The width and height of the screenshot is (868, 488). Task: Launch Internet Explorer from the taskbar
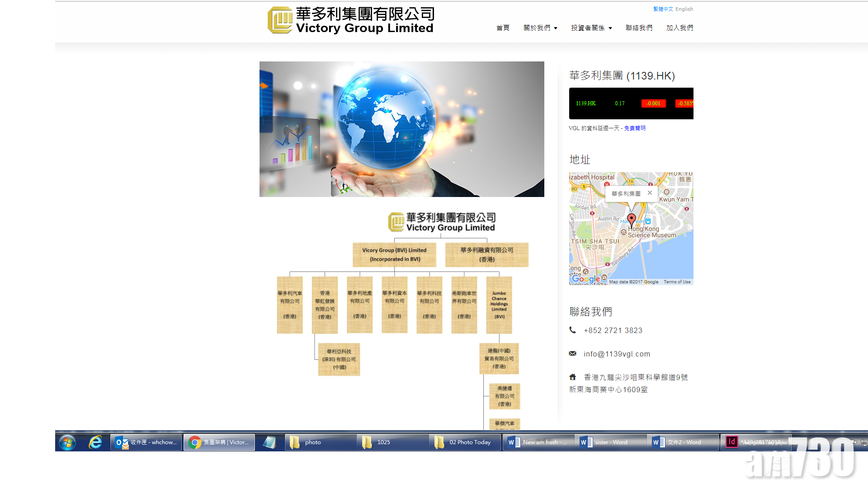click(x=94, y=442)
